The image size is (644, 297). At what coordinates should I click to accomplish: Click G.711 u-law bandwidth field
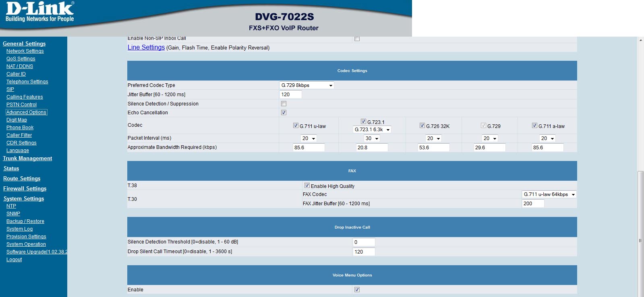pyautogui.click(x=309, y=148)
